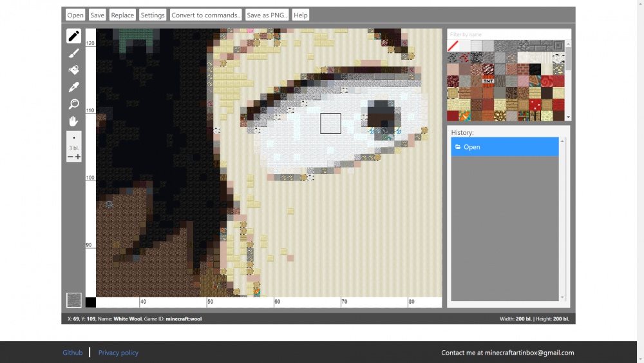Pick the Birch Log block from palette
The height and width of the screenshot is (363, 644).
[x=558, y=57]
